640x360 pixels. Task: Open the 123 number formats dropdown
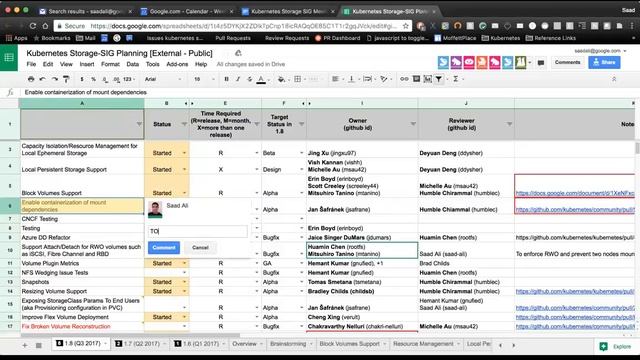click(x=129, y=79)
